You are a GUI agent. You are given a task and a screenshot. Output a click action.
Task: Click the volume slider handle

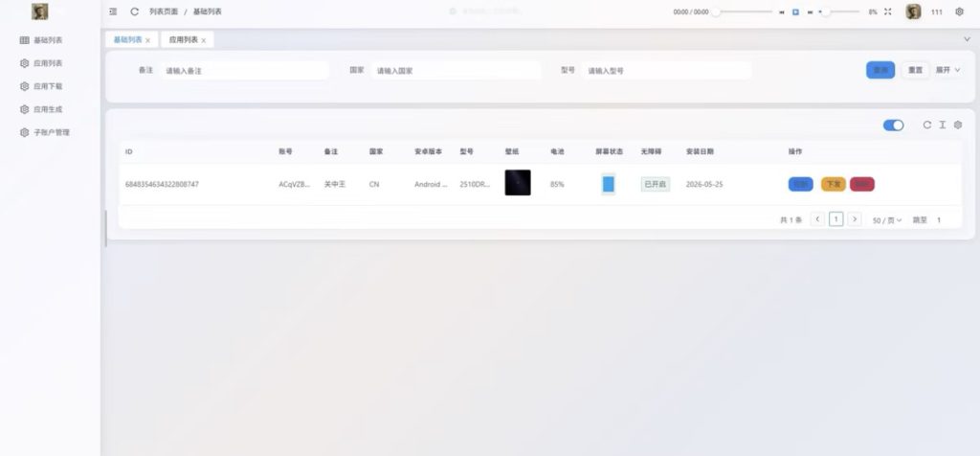[x=826, y=11]
